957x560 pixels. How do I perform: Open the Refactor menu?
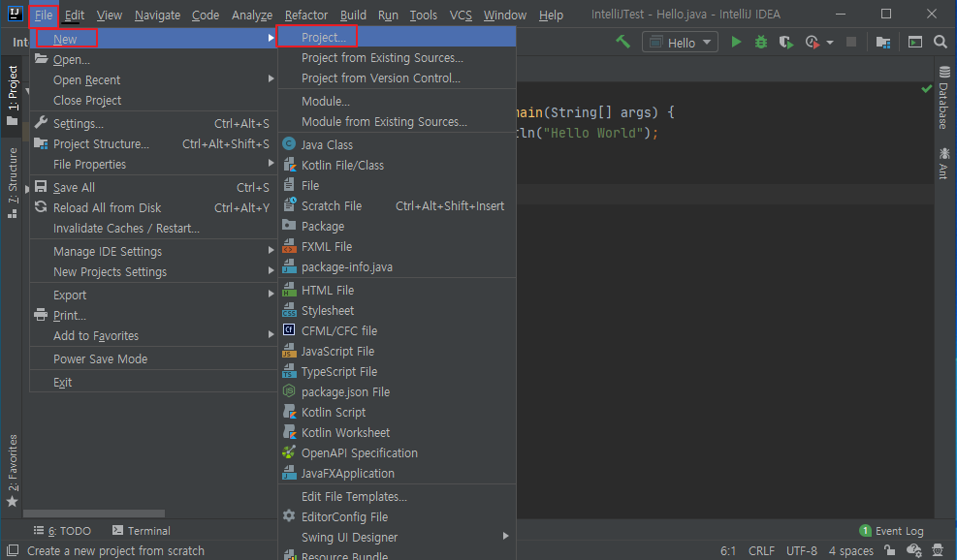click(305, 15)
